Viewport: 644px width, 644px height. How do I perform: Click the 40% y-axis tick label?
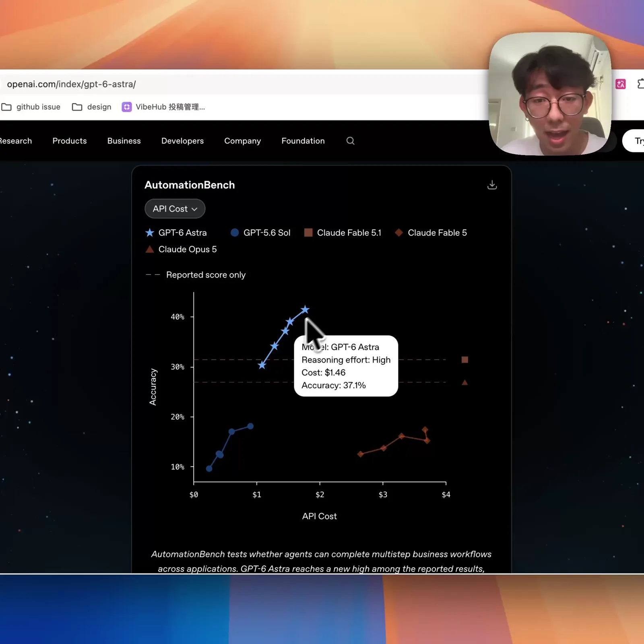178,317
